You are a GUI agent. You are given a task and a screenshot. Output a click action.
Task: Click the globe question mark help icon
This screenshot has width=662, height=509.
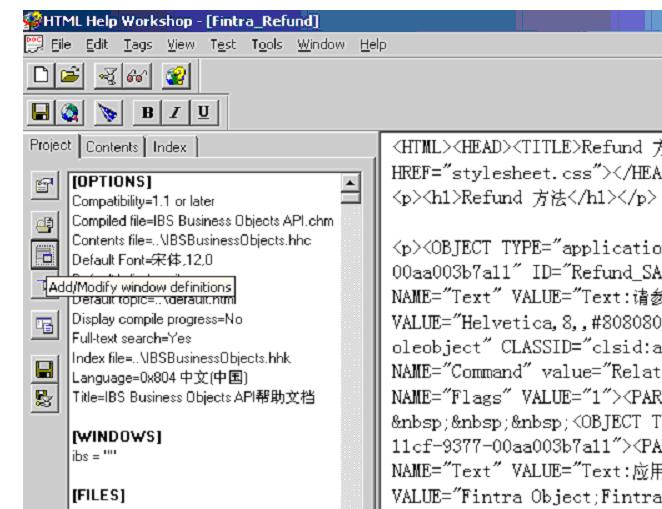click(x=176, y=76)
